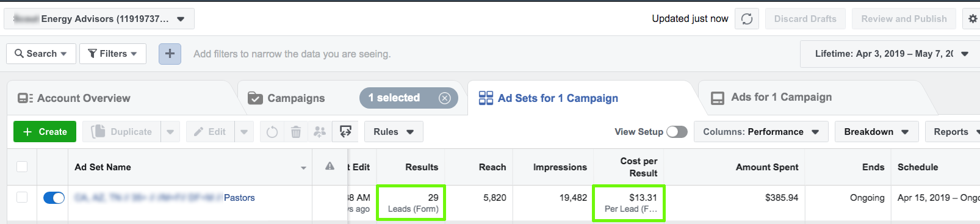
Task: Toggle the View Setup switch
Action: 677,132
